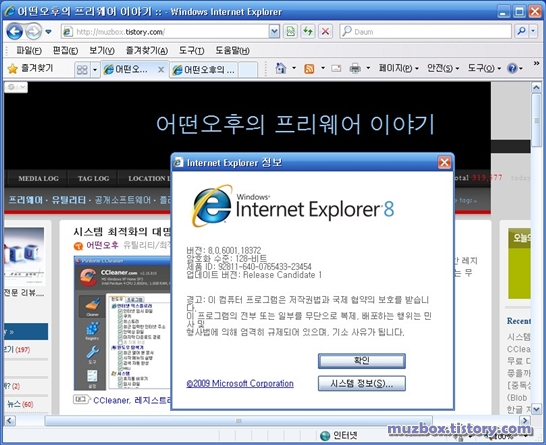Screen dimensions: 546x445
Task: Show Quick Tabs thumbnail grid
Action: coord(82,70)
